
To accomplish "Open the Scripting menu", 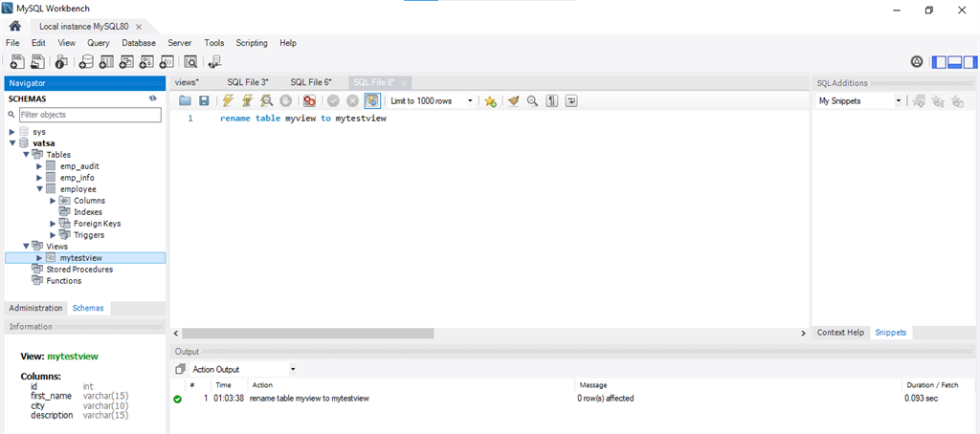I will [x=252, y=43].
